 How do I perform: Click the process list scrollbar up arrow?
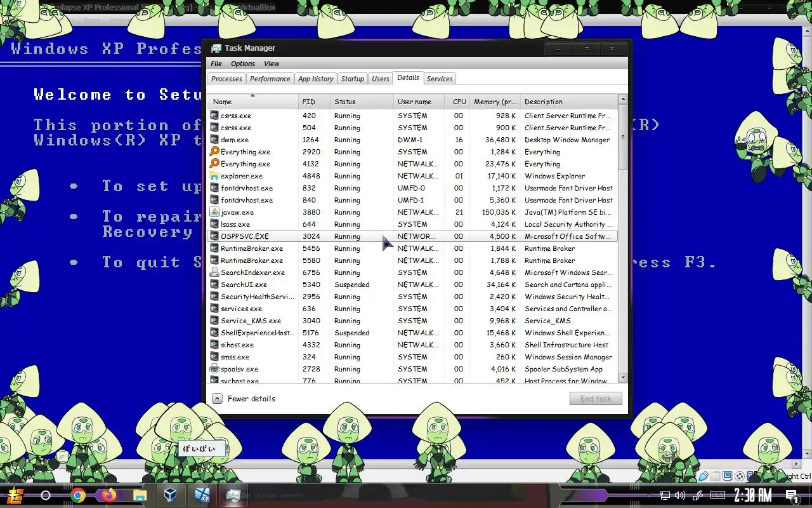tap(622, 99)
